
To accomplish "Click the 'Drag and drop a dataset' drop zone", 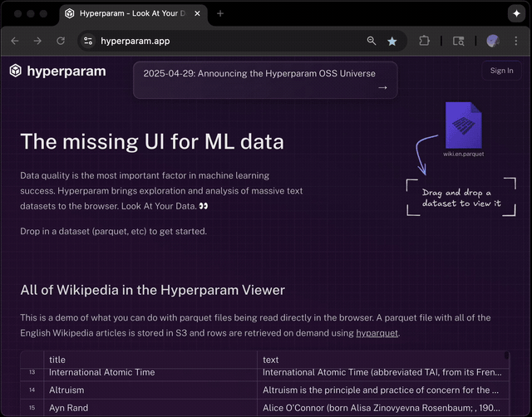I will tap(461, 198).
